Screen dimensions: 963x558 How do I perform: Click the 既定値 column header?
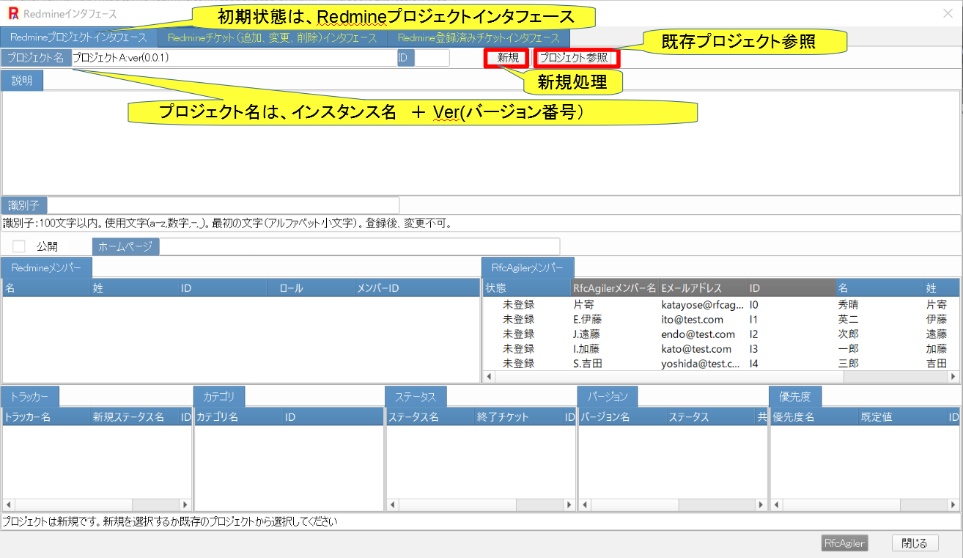click(x=902, y=417)
